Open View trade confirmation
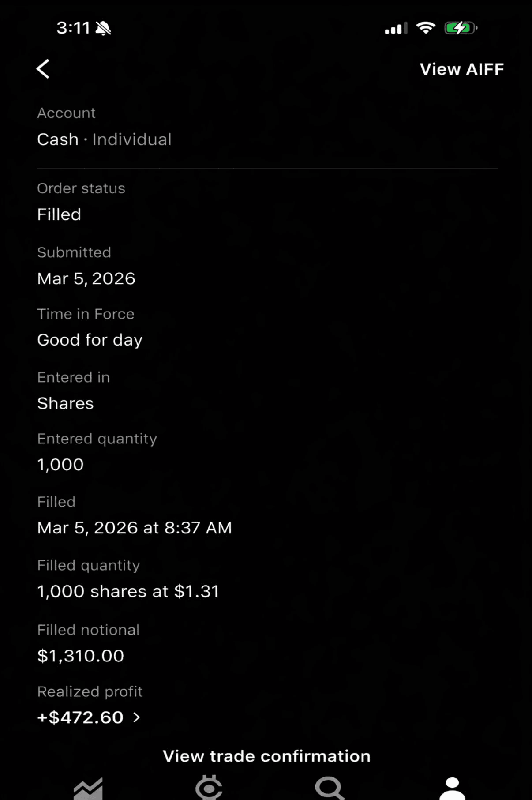 [x=266, y=756]
